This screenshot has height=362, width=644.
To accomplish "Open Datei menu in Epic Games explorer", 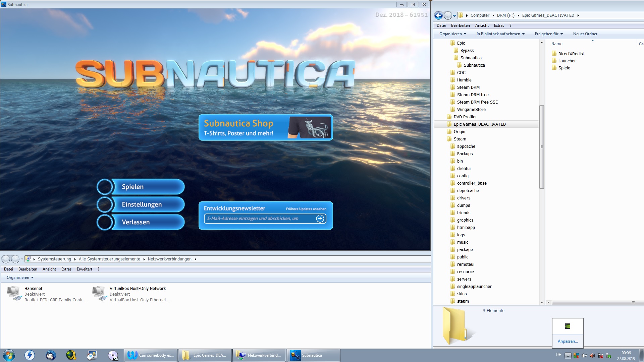I will [x=441, y=25].
